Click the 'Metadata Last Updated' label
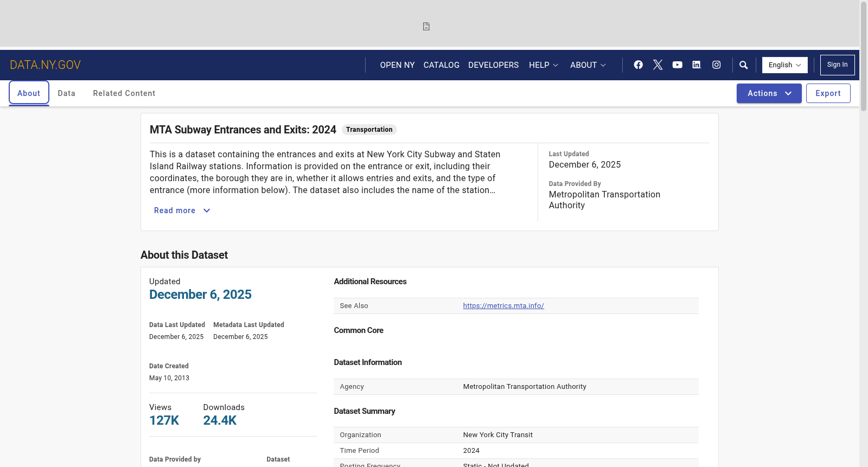The height and width of the screenshot is (467, 868). pyautogui.click(x=249, y=325)
